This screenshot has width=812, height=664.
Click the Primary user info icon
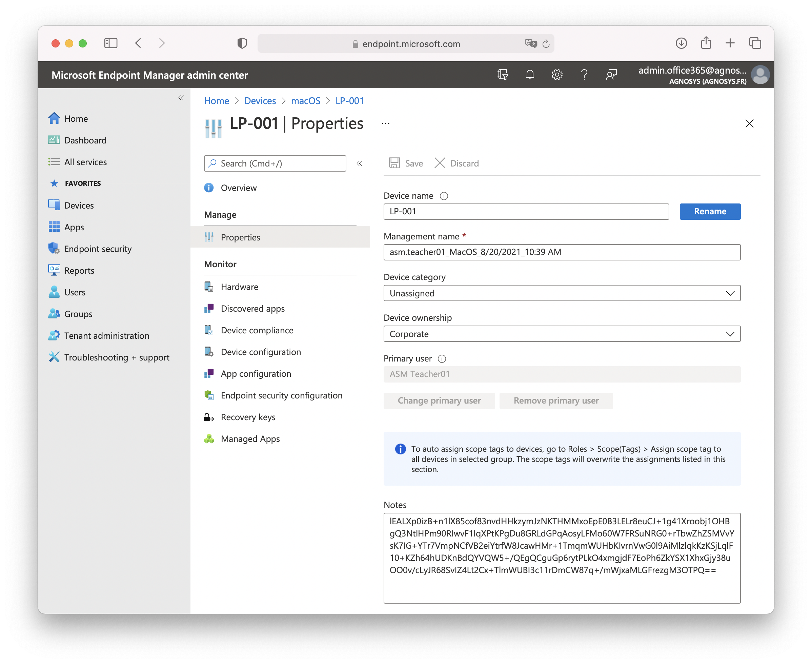442,359
